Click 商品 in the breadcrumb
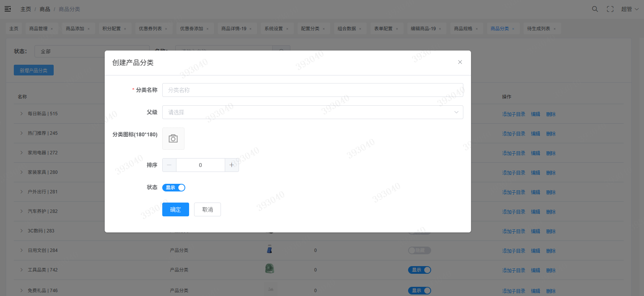Image resolution: width=644 pixels, height=296 pixels. tap(45, 9)
